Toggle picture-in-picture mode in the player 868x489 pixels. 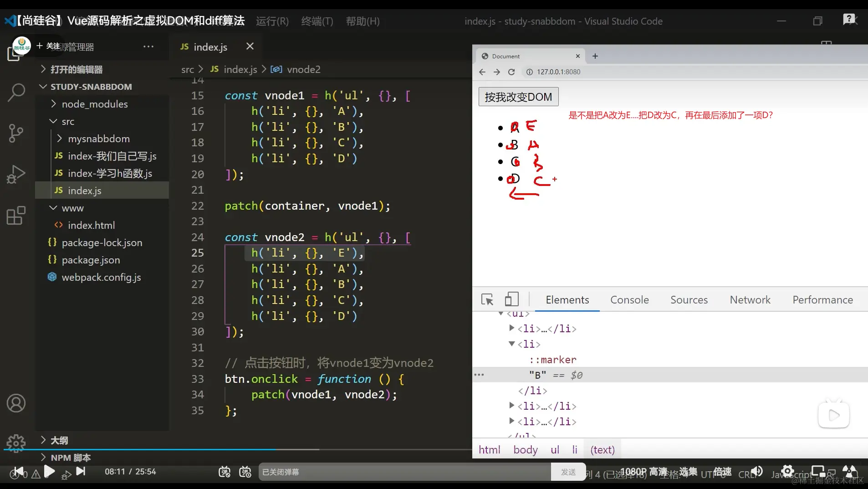(x=818, y=471)
